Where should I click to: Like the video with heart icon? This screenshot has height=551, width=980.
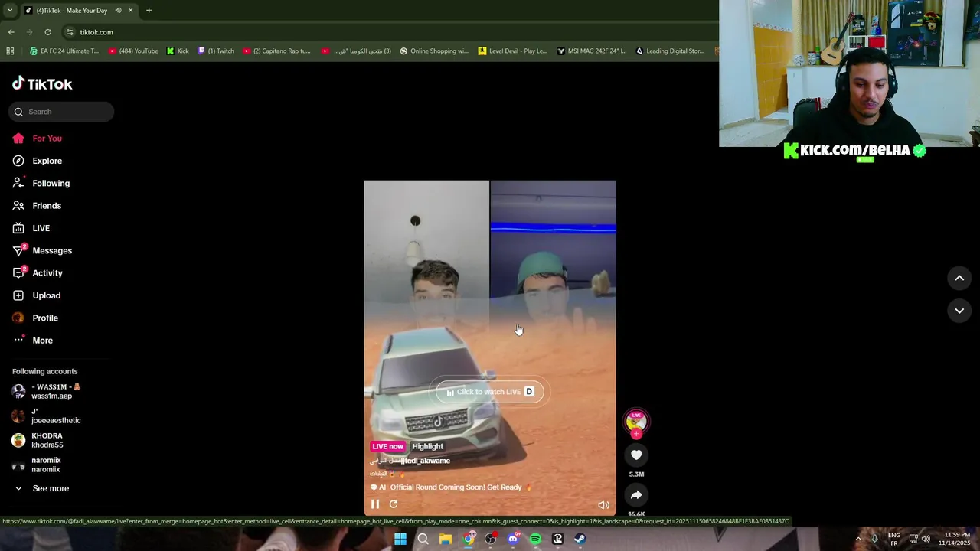click(x=636, y=455)
